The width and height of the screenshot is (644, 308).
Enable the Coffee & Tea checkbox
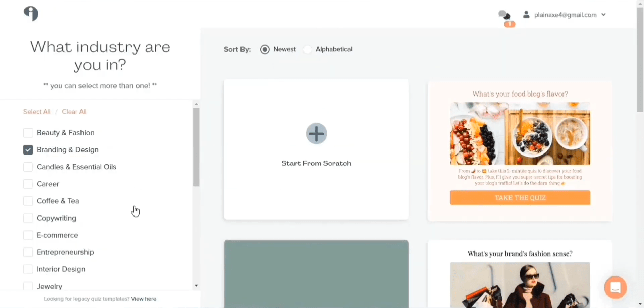click(x=28, y=201)
